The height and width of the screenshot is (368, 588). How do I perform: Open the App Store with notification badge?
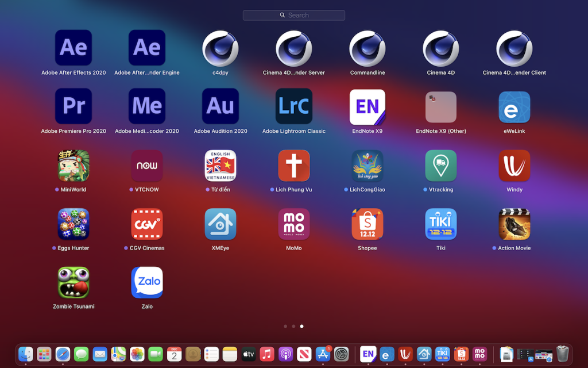pos(322,355)
